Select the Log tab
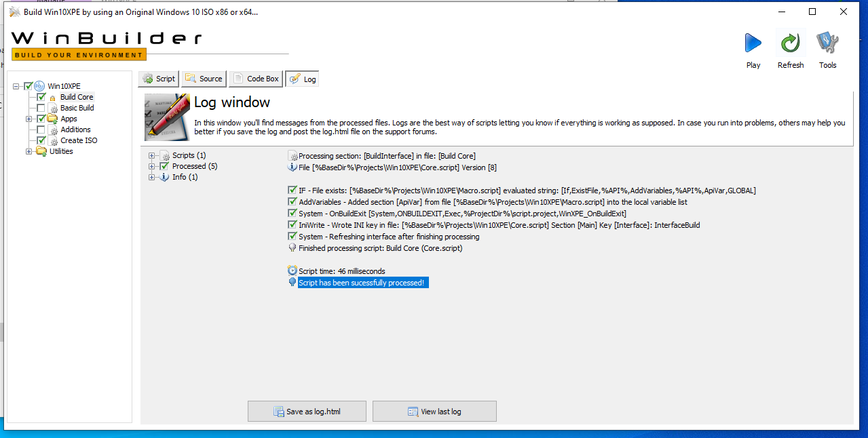This screenshot has width=868, height=438. pyautogui.click(x=303, y=79)
